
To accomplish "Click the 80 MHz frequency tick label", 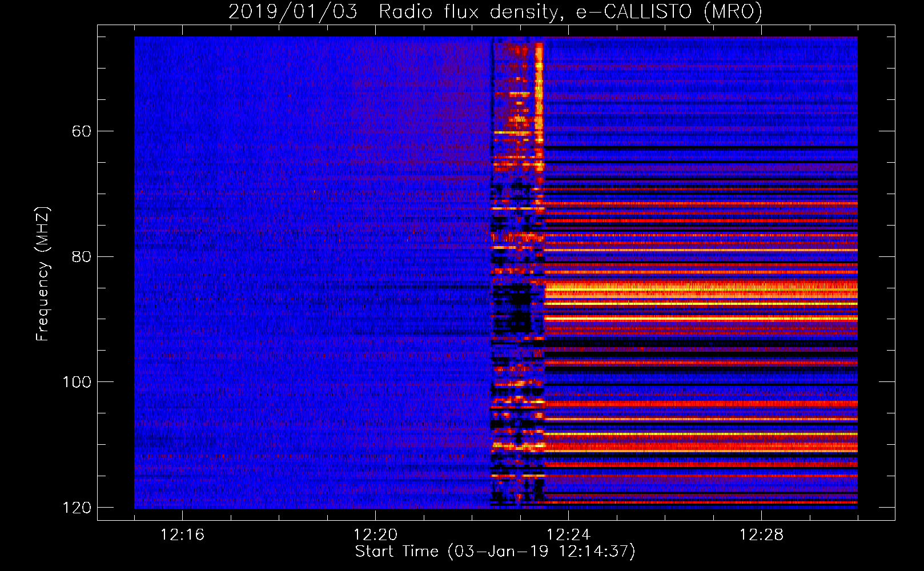I will 82,257.
